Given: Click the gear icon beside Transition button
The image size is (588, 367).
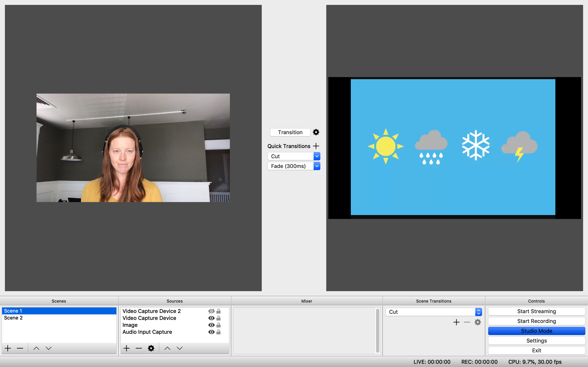Looking at the screenshot, I should point(316,132).
